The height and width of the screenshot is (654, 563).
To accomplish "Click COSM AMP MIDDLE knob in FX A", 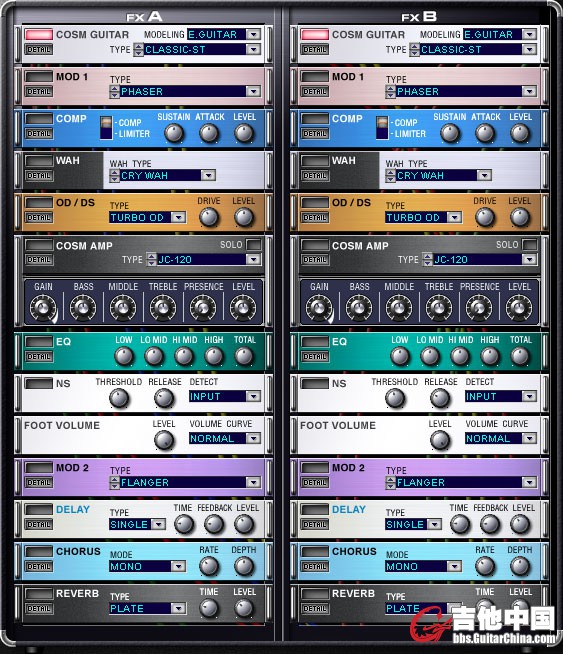I will (123, 308).
